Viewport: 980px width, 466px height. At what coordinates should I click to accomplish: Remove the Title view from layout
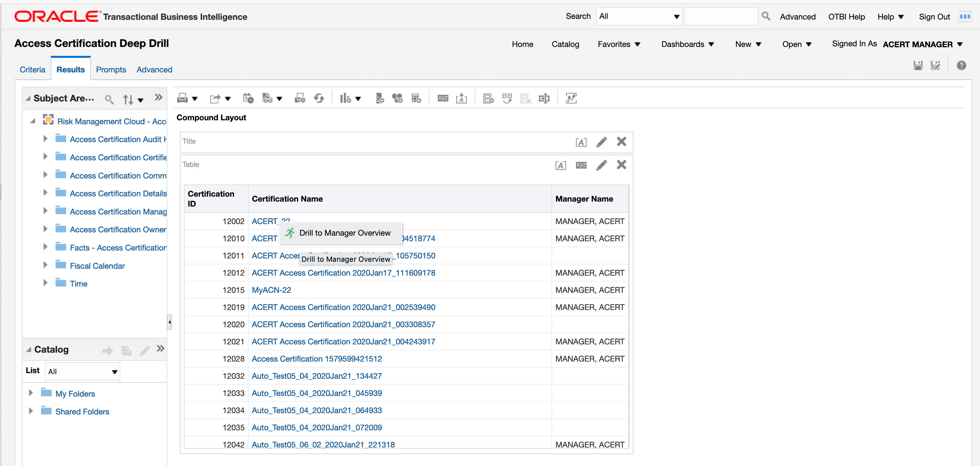pyautogui.click(x=621, y=141)
